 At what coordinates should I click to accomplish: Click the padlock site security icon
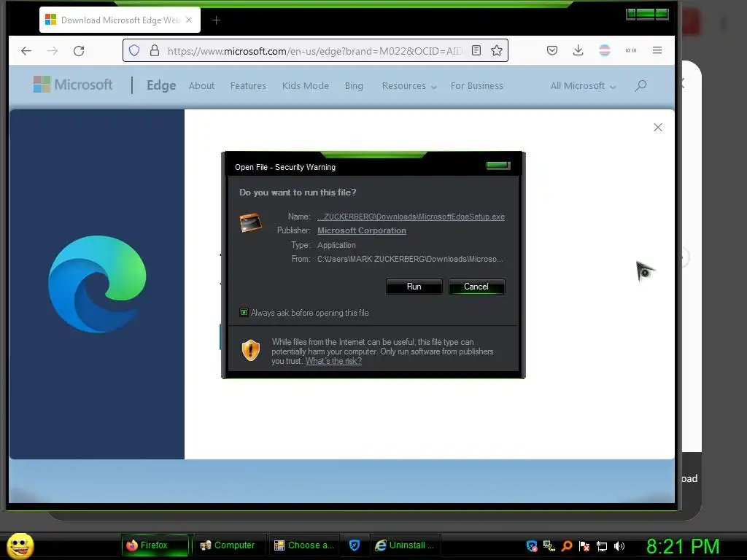(155, 50)
